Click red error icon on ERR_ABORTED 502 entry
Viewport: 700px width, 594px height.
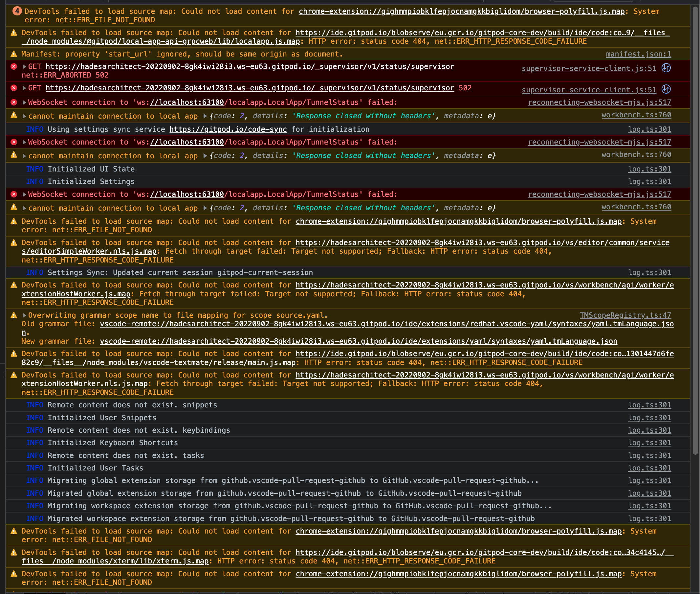[x=14, y=67]
